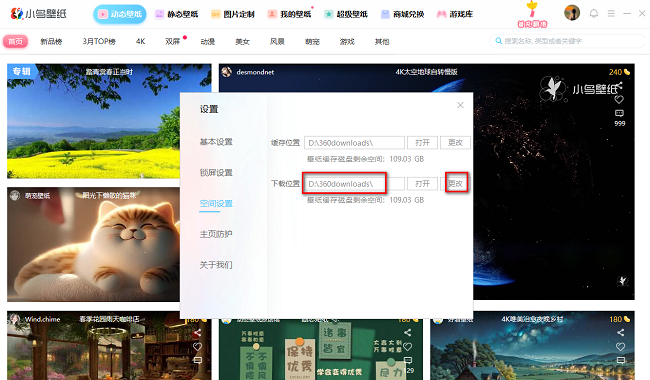The width and height of the screenshot is (650, 380).
Task: Select the 其他 other category
Action: (x=382, y=41)
